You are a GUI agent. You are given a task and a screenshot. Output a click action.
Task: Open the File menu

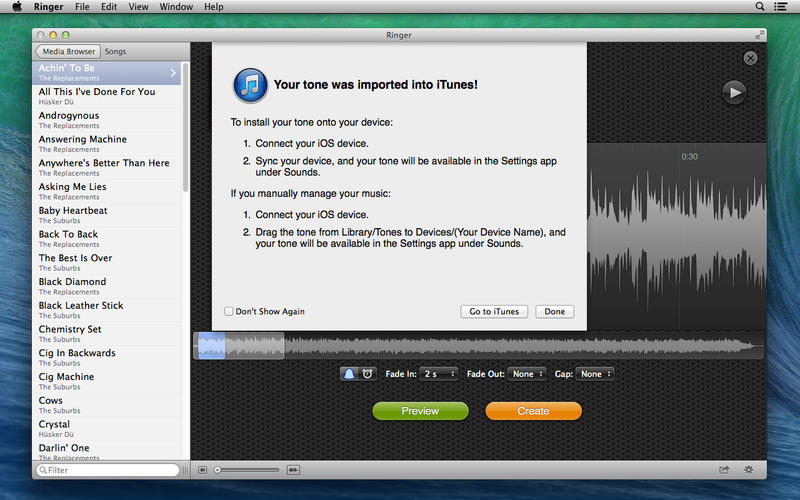click(82, 7)
